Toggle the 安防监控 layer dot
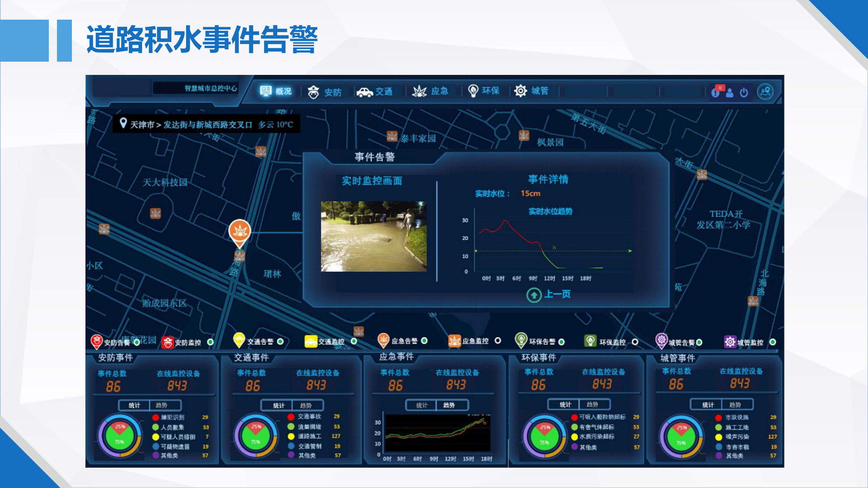Screen dimensions: 868x488 (x=210, y=342)
